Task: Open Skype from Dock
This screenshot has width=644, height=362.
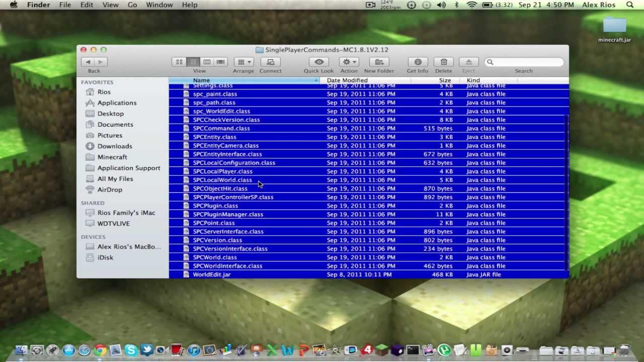Action: 131,350
